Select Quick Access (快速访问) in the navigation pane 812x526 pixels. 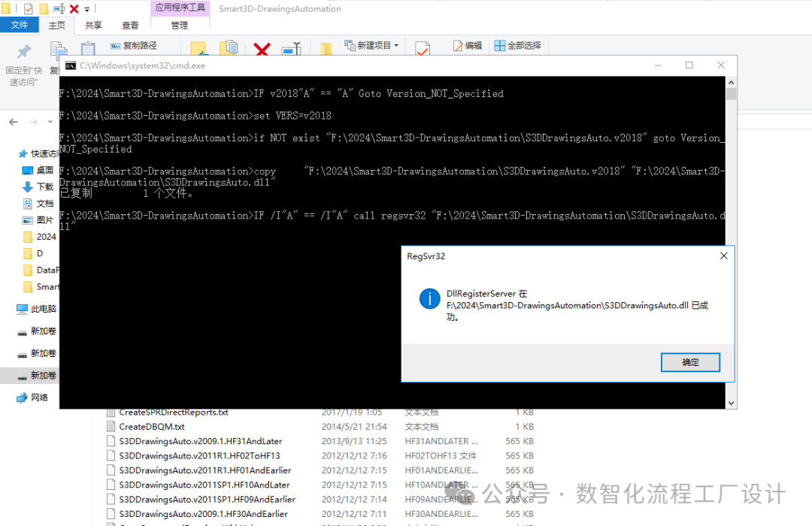click(39, 153)
